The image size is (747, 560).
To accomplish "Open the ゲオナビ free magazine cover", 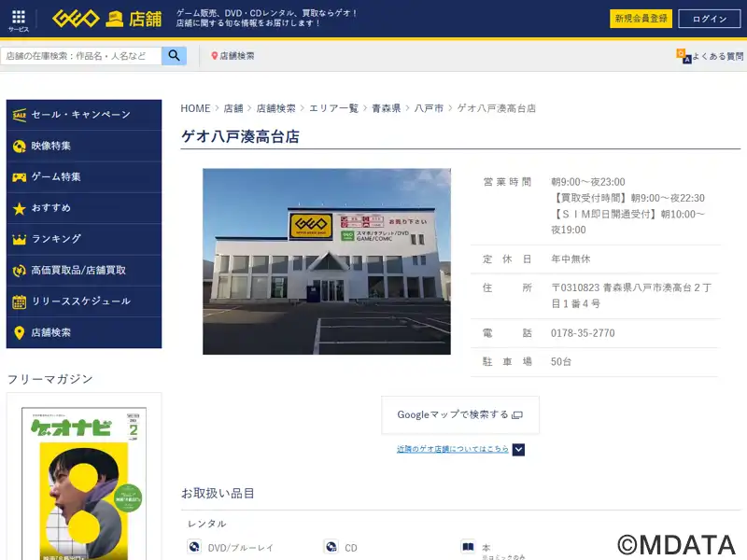I will [84, 483].
